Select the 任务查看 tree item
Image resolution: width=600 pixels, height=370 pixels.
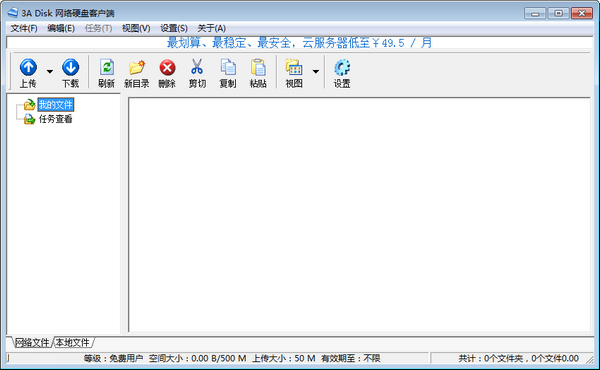(x=55, y=119)
